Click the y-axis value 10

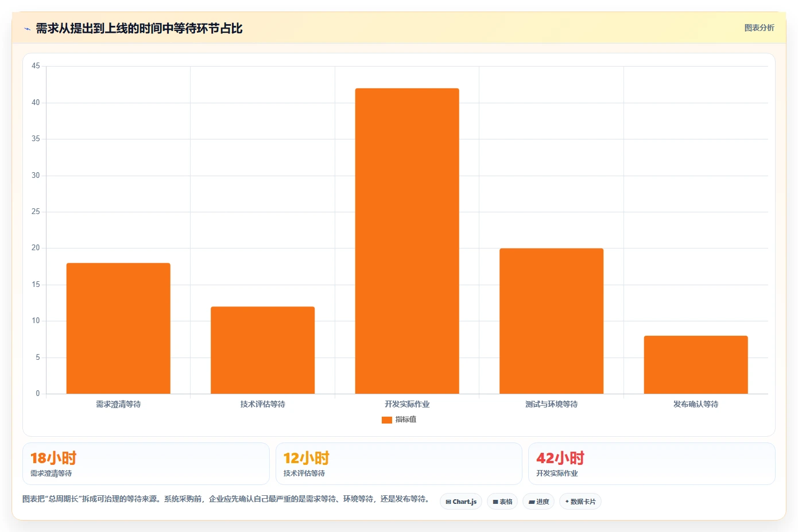(36, 321)
